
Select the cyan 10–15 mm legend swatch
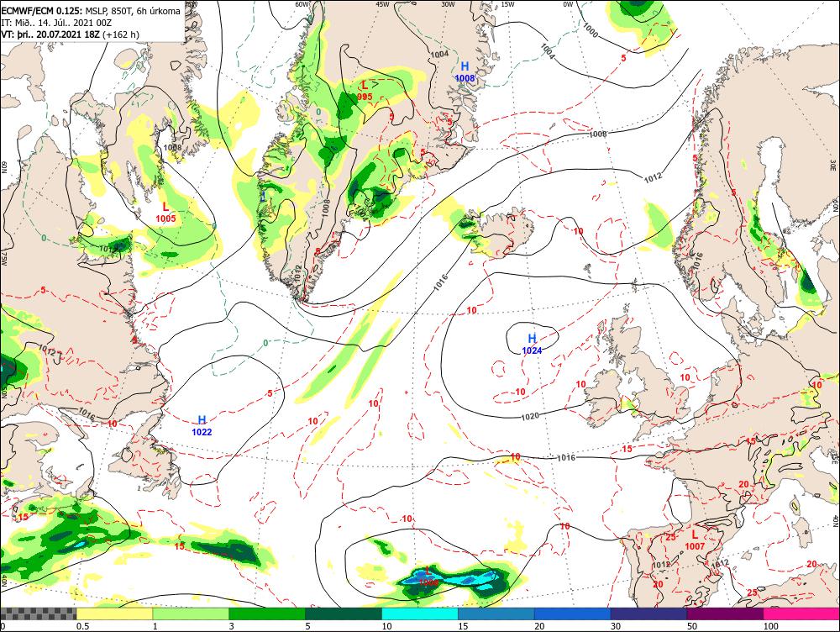click(x=420, y=614)
